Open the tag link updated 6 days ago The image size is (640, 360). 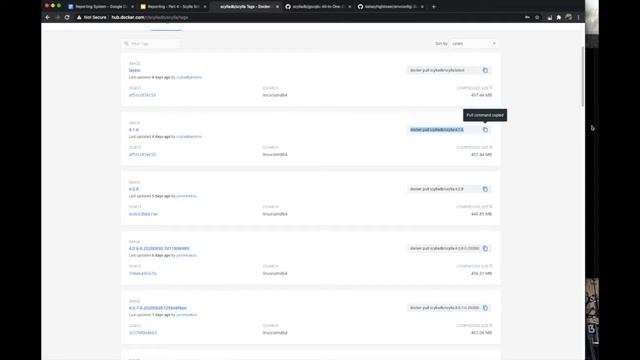[159, 248]
